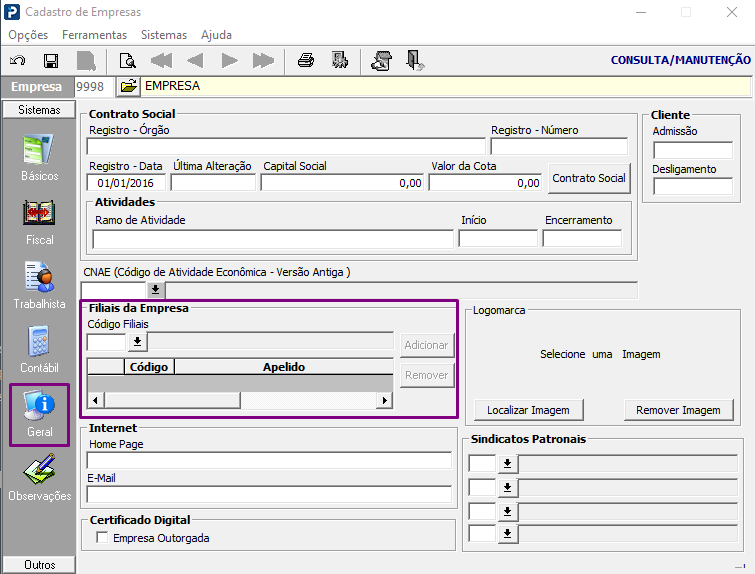Click the filiais table horizontal scrollbar right arrow

pyautogui.click(x=383, y=400)
